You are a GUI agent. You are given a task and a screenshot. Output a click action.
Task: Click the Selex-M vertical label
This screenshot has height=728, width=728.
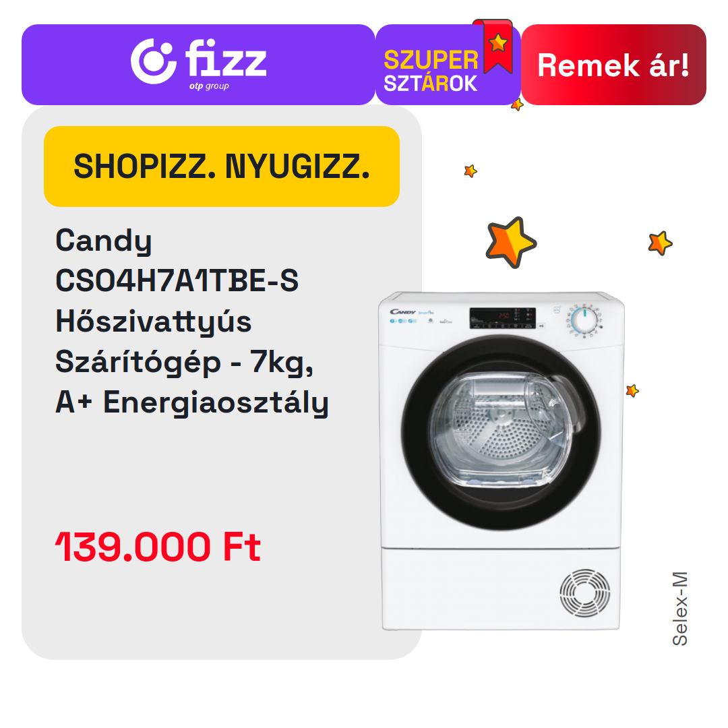(679, 609)
